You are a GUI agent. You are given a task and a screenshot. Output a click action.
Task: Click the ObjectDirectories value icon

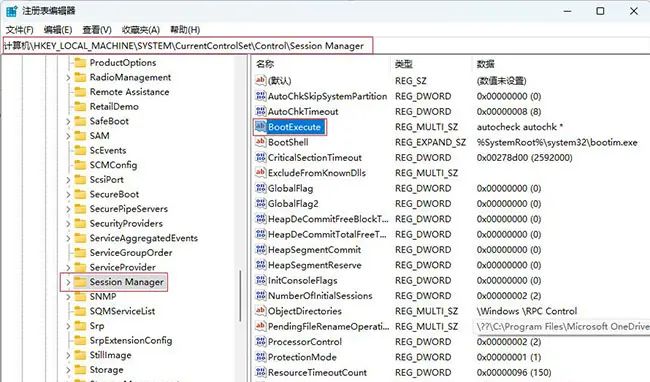tap(260, 311)
